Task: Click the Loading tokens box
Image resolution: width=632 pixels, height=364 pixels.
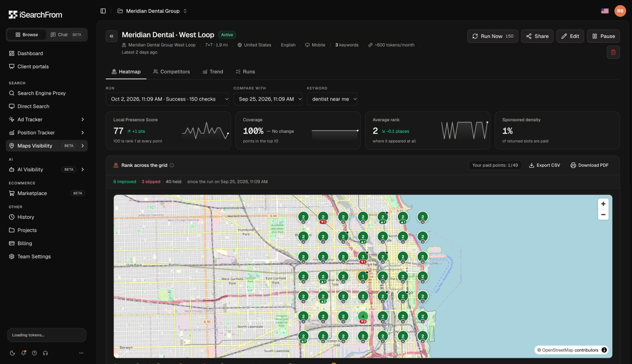Action: coord(46,335)
